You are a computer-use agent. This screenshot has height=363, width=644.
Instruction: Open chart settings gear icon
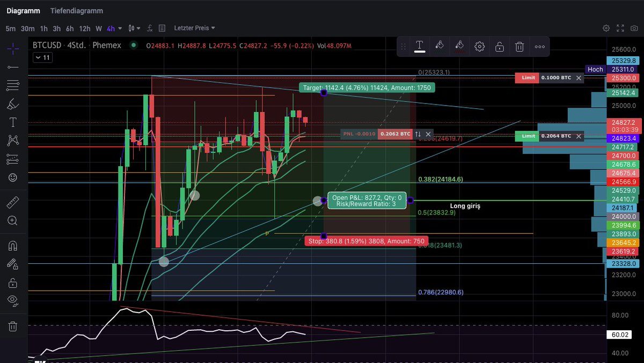click(x=606, y=28)
